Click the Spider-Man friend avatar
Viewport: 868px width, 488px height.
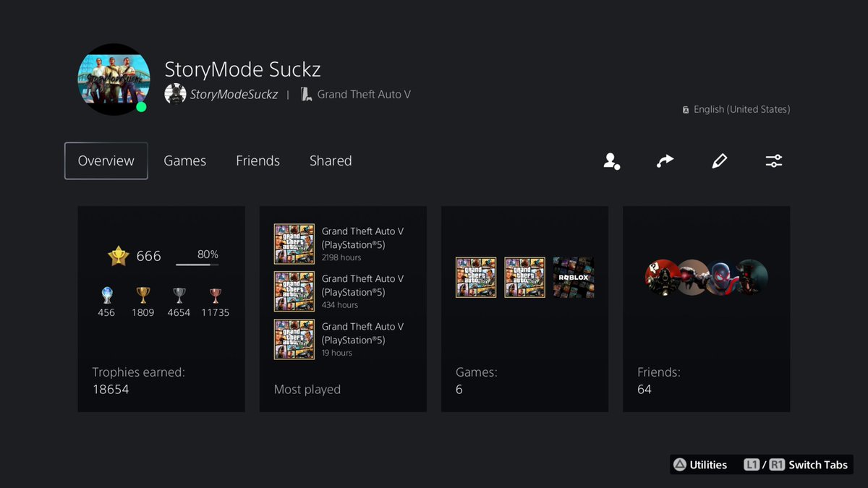[x=723, y=278]
